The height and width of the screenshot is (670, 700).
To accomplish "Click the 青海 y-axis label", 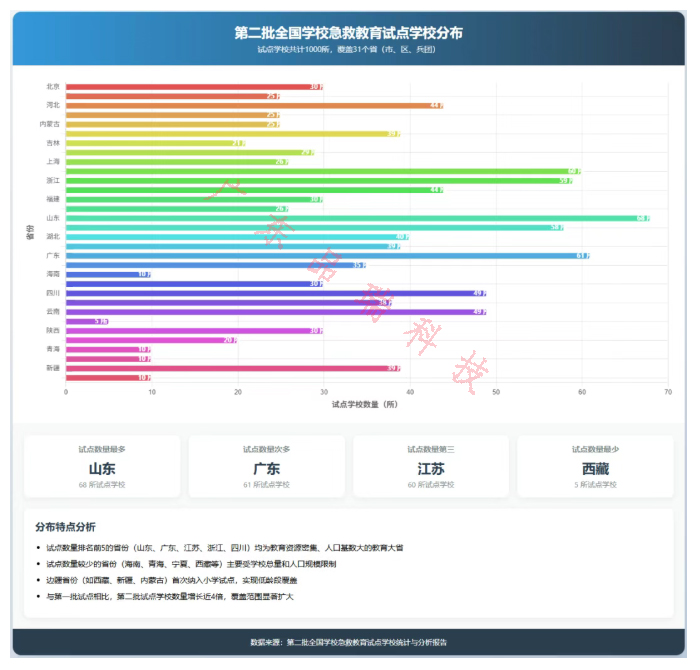I will 52,349.
